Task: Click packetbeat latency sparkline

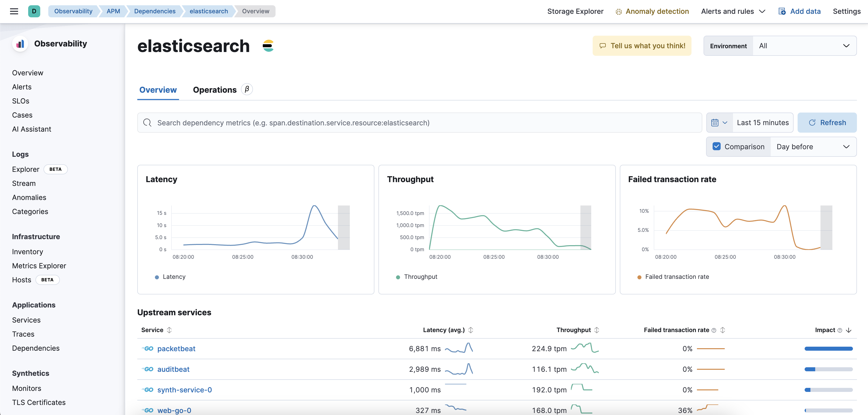Action: [459, 348]
